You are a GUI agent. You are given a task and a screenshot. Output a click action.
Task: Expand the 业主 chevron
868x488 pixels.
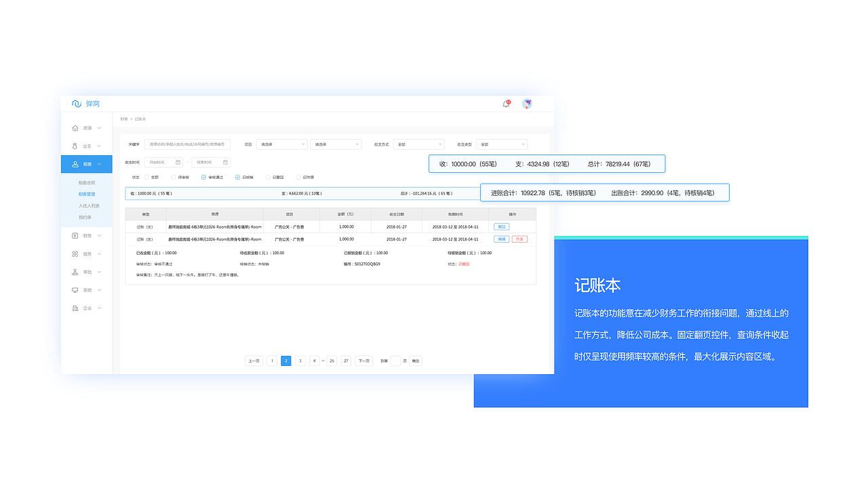(99, 146)
